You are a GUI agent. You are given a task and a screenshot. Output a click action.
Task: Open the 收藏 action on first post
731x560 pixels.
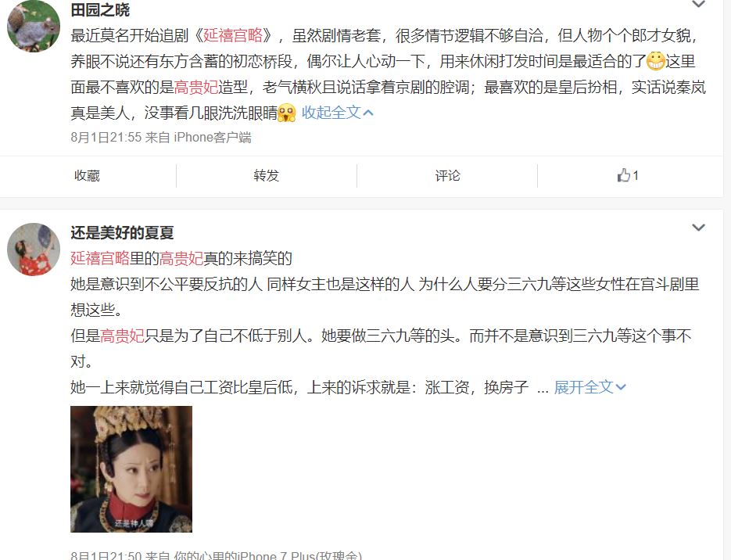[x=88, y=176]
